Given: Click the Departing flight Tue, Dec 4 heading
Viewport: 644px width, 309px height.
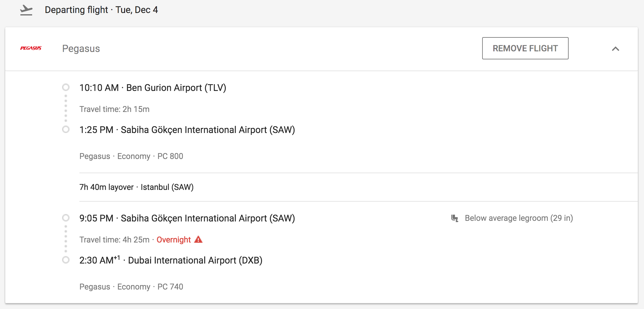Looking at the screenshot, I should pyautogui.click(x=101, y=10).
